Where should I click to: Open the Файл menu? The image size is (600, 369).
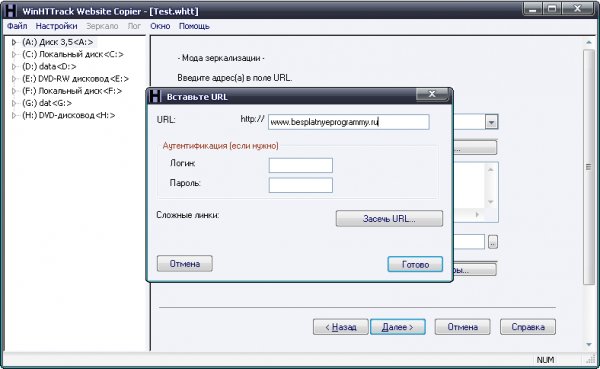[17, 26]
